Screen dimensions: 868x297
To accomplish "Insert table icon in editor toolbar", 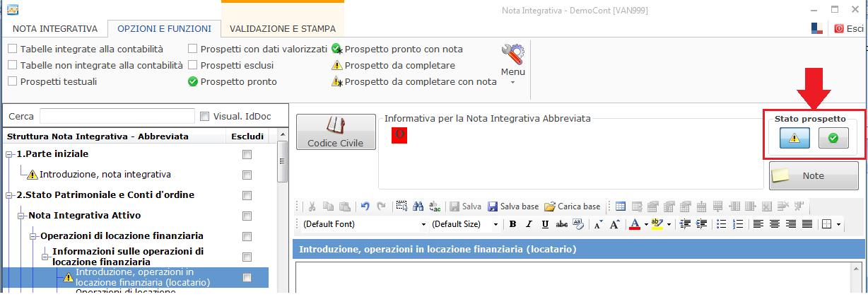I will coord(620,206).
